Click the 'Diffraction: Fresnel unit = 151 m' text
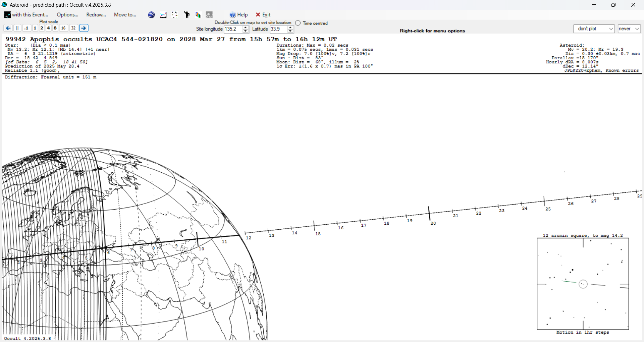The width and height of the screenshot is (644, 342). (x=51, y=77)
